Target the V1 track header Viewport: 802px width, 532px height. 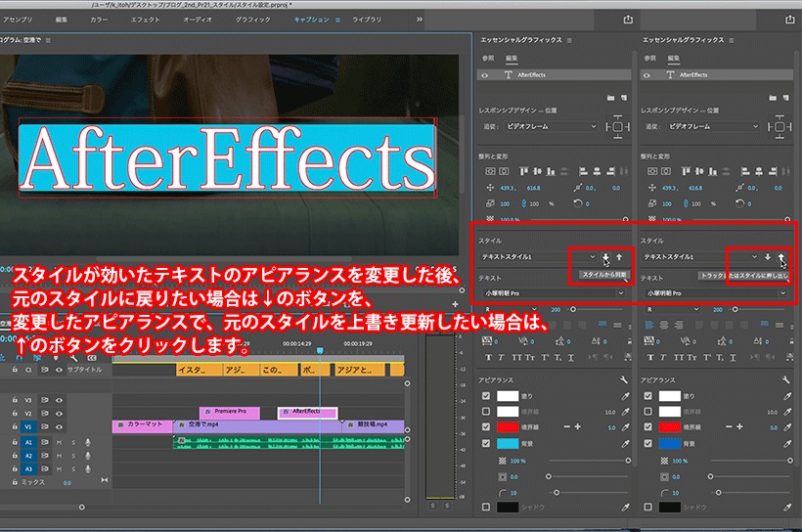[28, 426]
